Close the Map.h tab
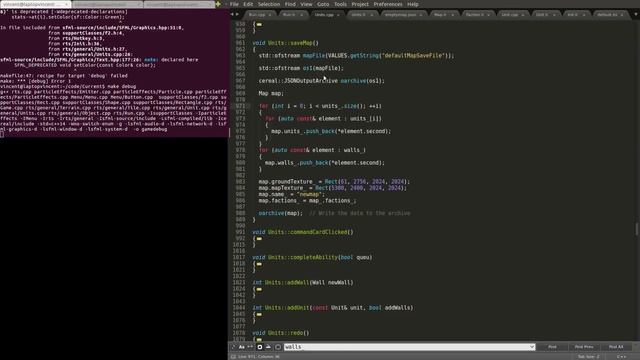The width and height of the screenshot is (640, 360). (x=452, y=15)
